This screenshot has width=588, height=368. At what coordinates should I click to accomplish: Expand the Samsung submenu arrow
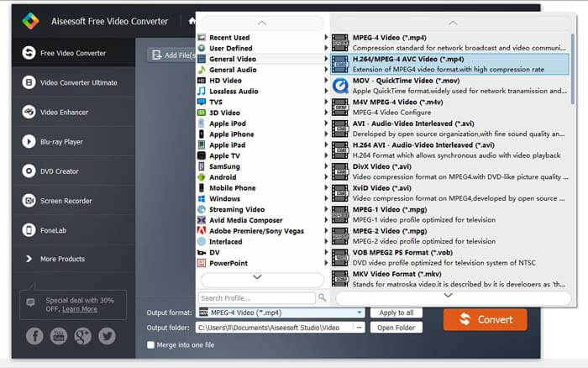click(326, 166)
